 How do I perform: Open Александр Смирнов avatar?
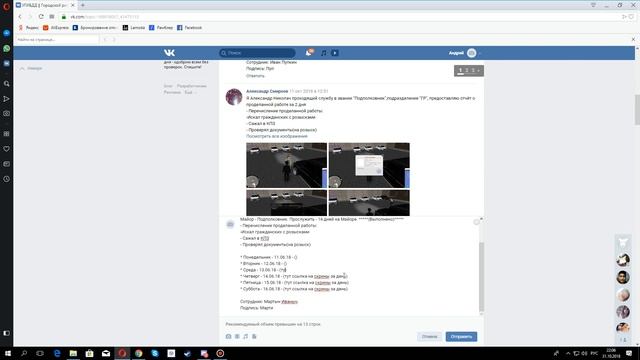(x=234, y=97)
